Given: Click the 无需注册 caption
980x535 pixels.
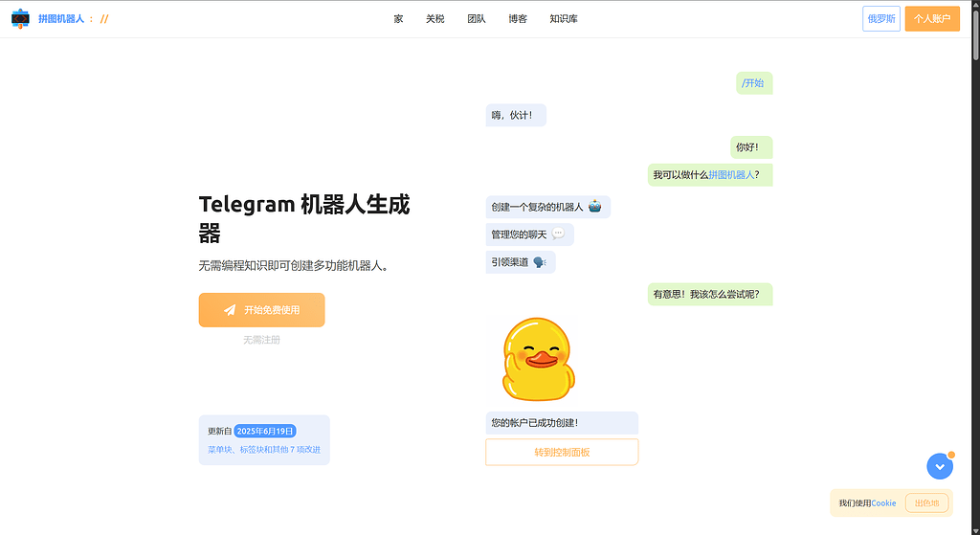Looking at the screenshot, I should click(x=262, y=340).
